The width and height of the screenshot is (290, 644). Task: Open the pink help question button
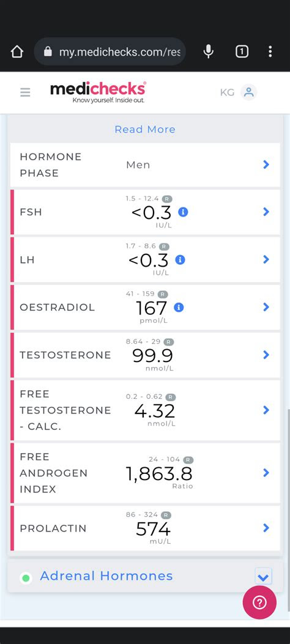pyautogui.click(x=259, y=602)
